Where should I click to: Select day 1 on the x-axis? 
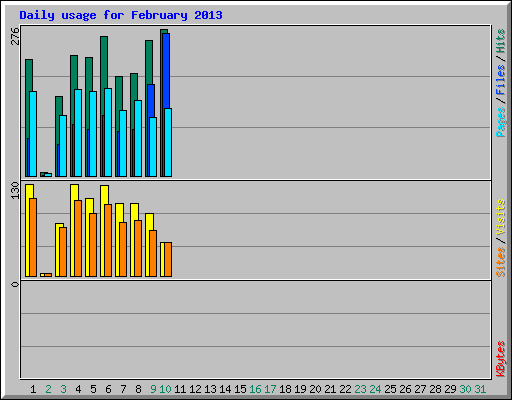click(33, 389)
